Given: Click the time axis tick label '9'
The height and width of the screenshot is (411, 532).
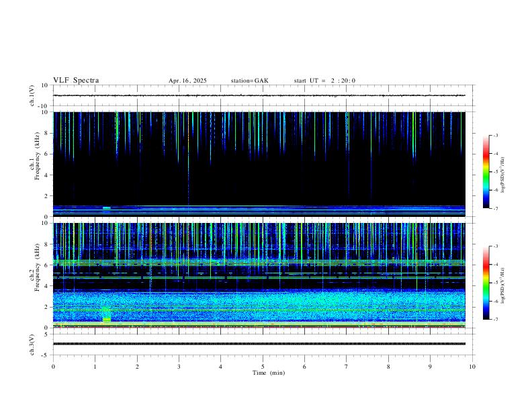Looking at the screenshot, I should [430, 367].
